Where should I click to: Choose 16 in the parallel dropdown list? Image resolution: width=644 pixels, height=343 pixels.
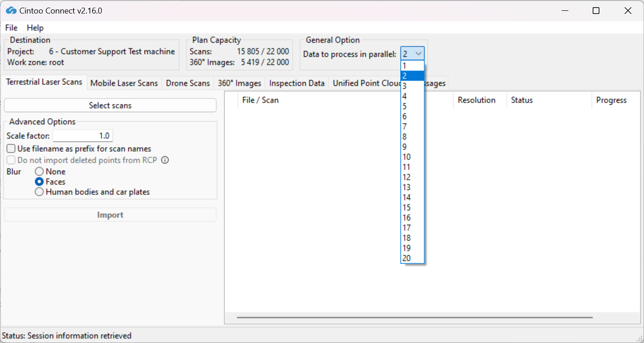(413, 217)
